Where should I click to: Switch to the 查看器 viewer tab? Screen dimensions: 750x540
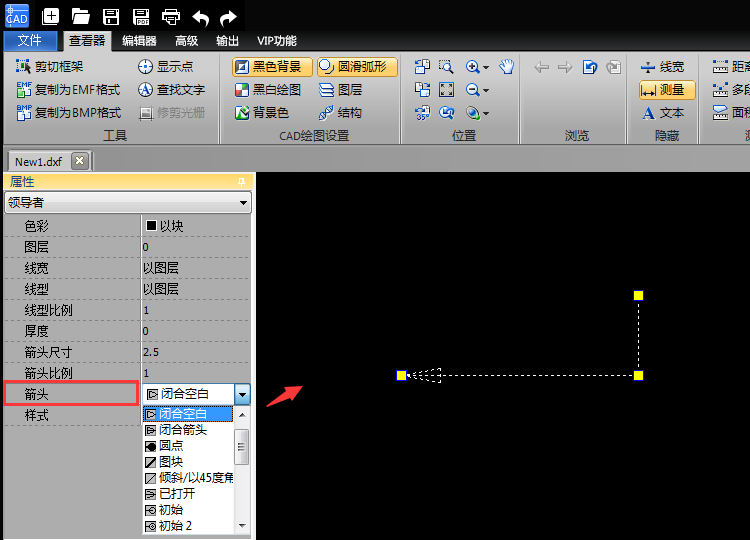87,41
